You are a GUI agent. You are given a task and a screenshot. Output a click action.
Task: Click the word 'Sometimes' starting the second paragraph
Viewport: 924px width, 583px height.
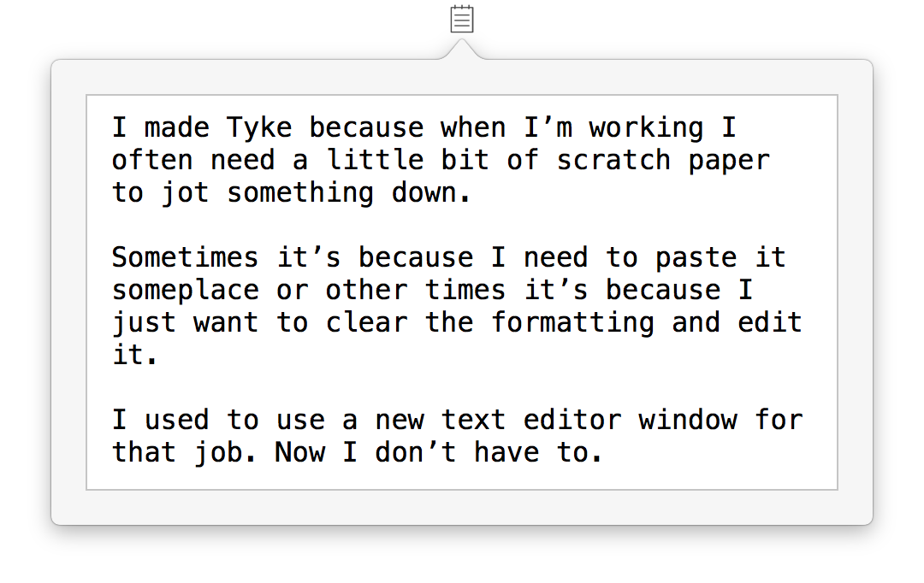185,256
